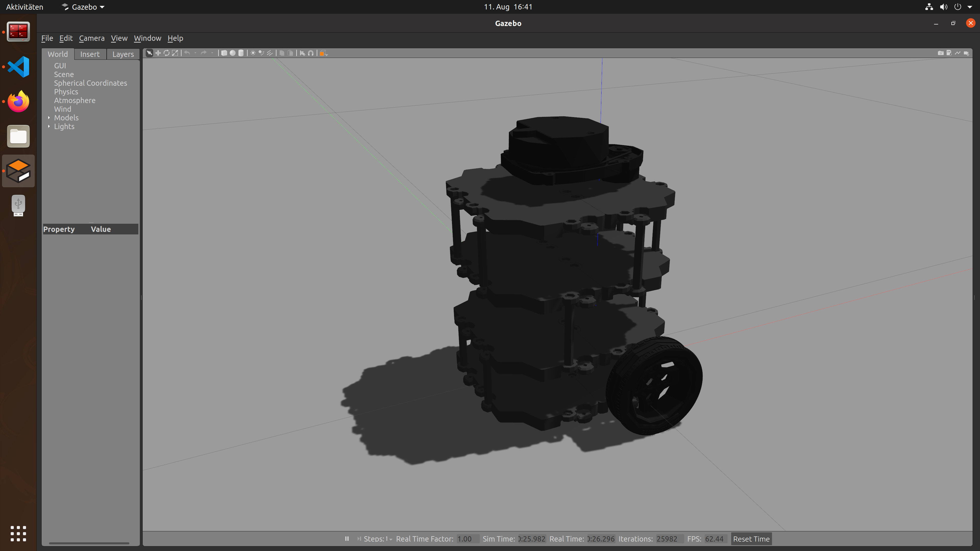The image size is (980, 551).
Task: Insert a sphere shape
Action: point(232,53)
